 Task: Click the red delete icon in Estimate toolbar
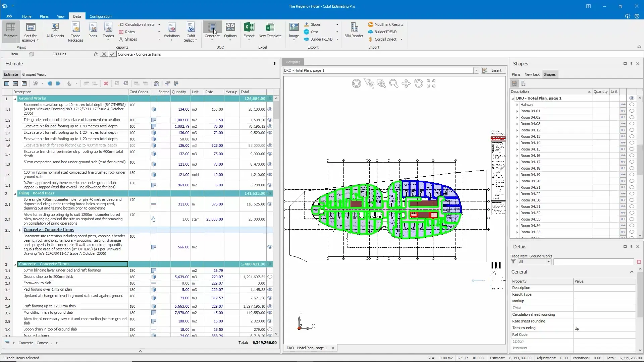click(106, 83)
